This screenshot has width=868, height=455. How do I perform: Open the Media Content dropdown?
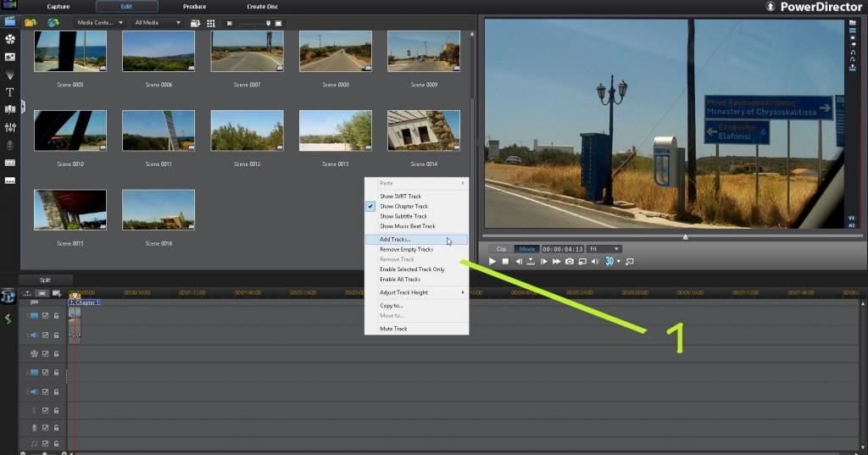[100, 23]
